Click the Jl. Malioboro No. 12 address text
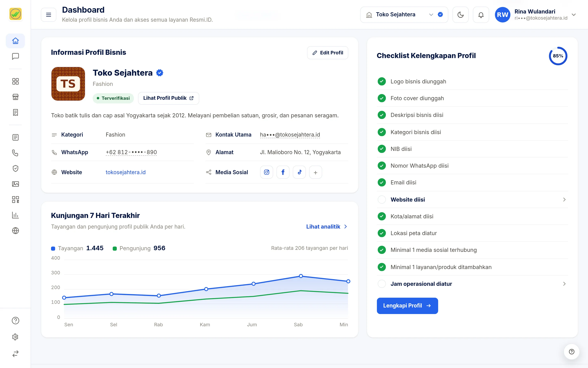Viewport: 588px width, 368px height. tap(300, 152)
